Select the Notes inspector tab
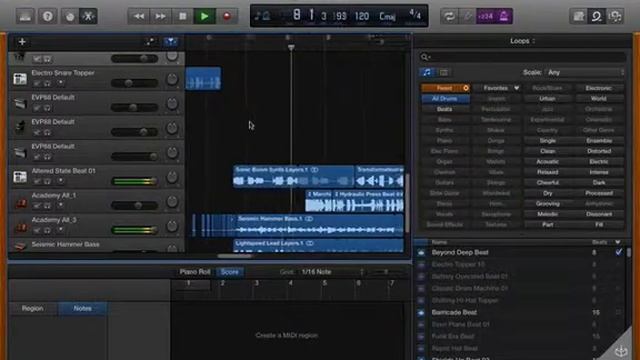The height and width of the screenshot is (360, 640). point(82,309)
